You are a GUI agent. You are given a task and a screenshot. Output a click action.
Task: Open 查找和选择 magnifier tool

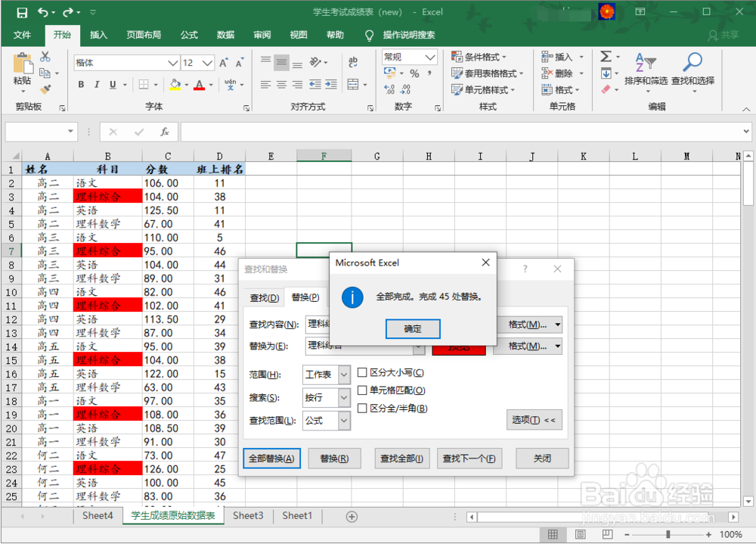click(692, 73)
